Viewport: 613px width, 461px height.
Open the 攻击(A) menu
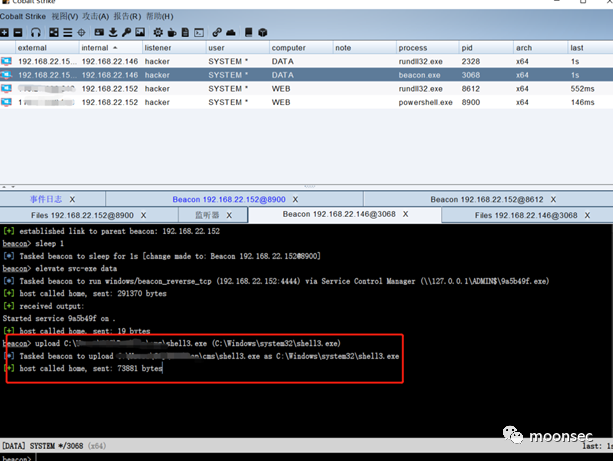(x=96, y=16)
